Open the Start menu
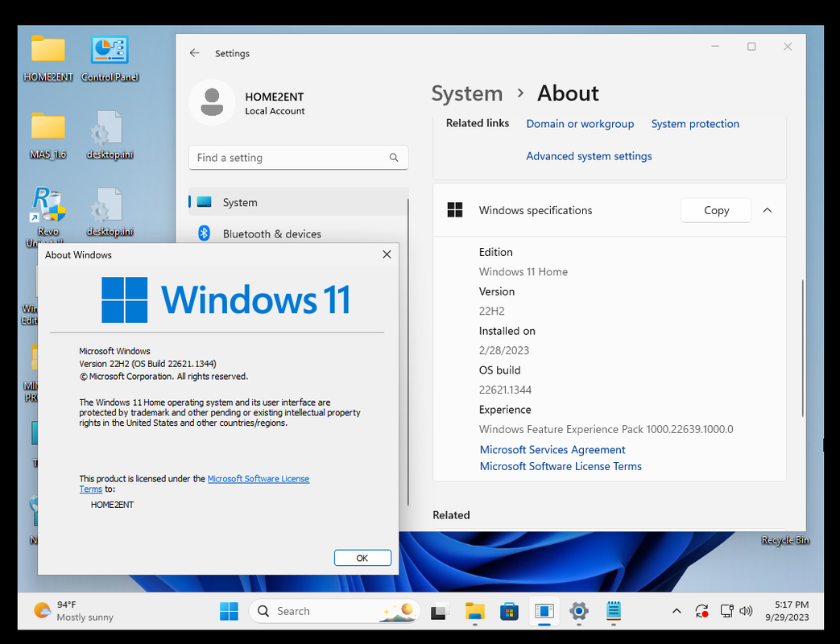The width and height of the screenshot is (840, 644). (229, 611)
